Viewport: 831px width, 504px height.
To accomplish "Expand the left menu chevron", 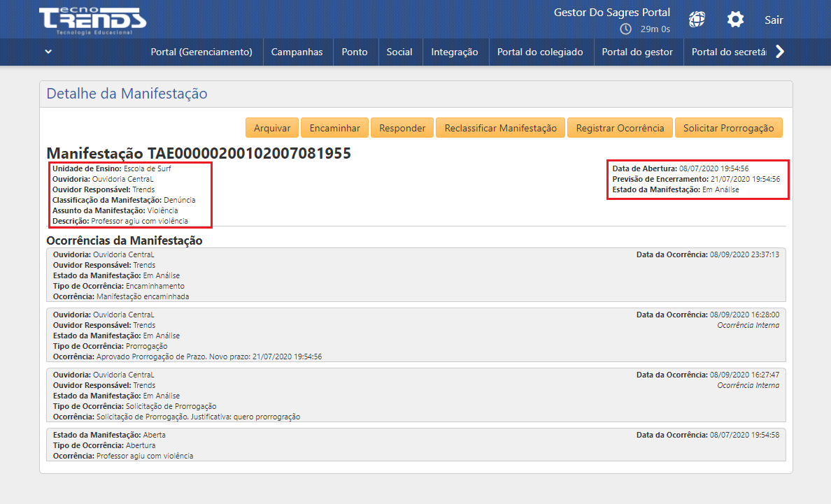I will tap(48, 52).
